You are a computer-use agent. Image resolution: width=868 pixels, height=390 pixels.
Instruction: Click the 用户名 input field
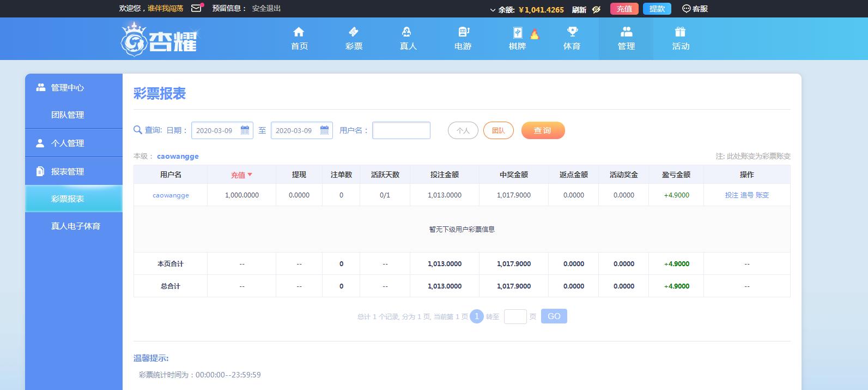401,130
